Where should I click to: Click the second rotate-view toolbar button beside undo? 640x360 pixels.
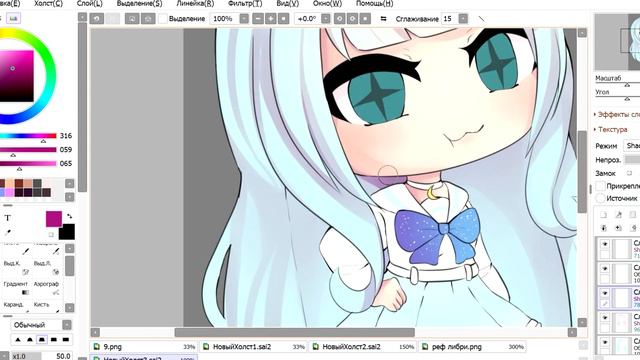point(148,19)
